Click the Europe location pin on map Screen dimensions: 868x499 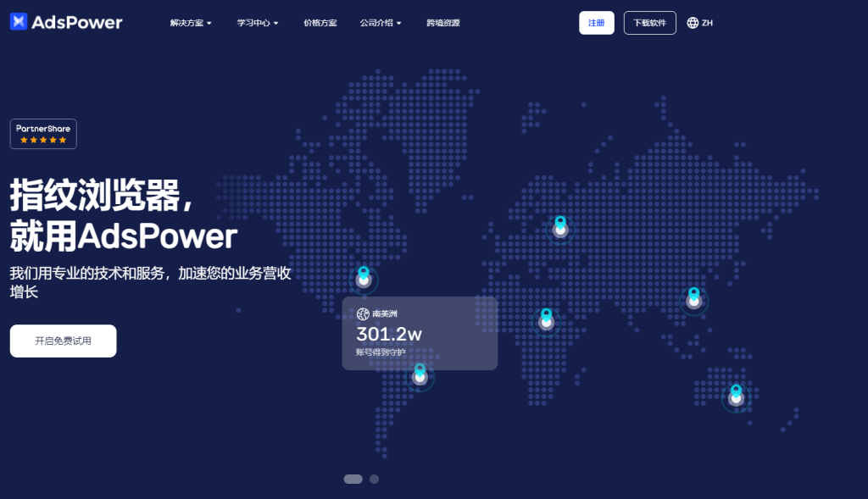560,225
